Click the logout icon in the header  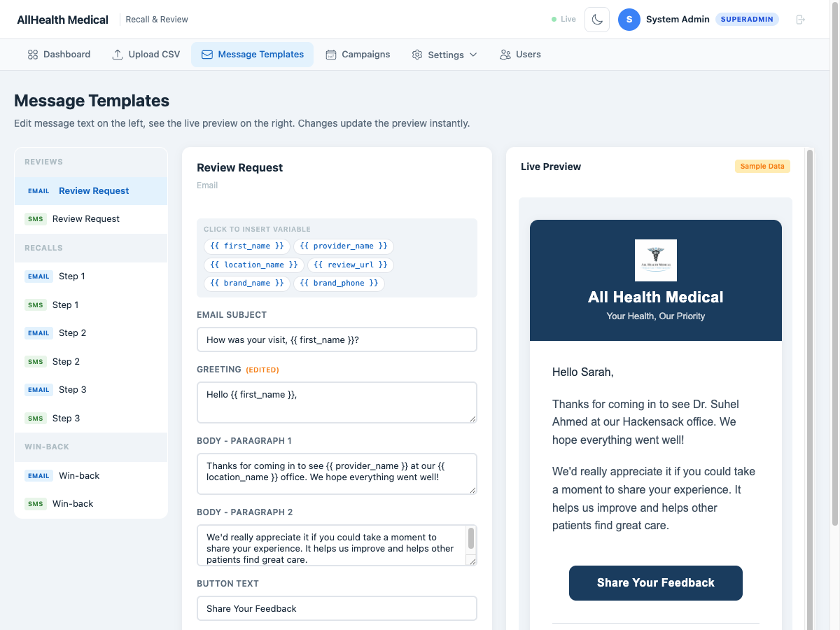click(x=800, y=19)
